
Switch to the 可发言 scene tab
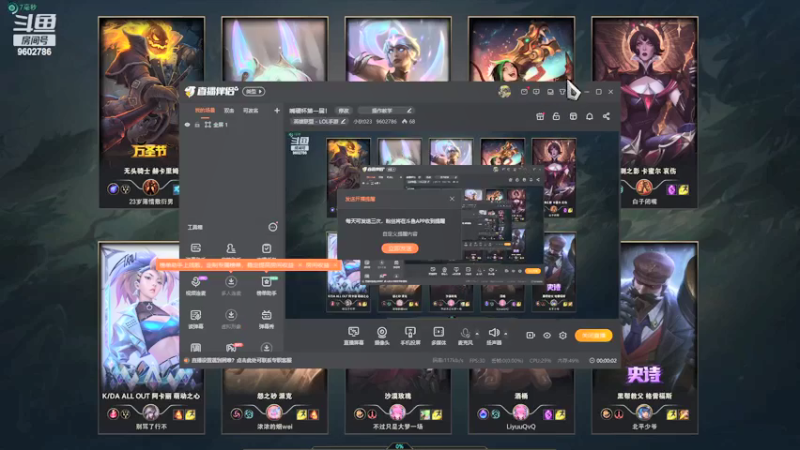tap(251, 111)
